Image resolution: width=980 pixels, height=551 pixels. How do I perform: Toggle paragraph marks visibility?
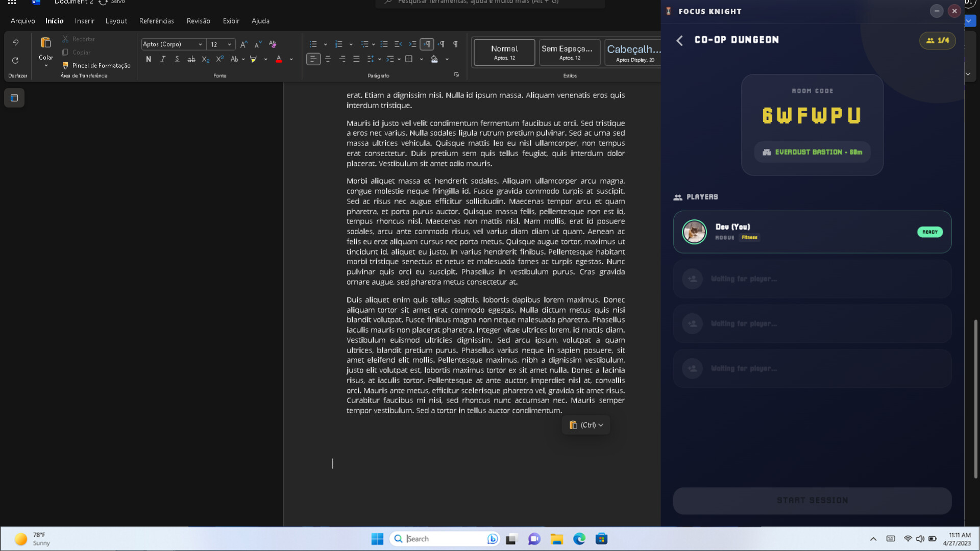[456, 44]
